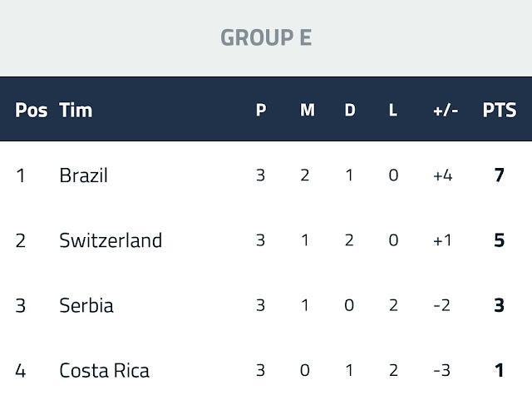The image size is (532, 400).
Task: Click the M column header
Action: pyautogui.click(x=308, y=110)
